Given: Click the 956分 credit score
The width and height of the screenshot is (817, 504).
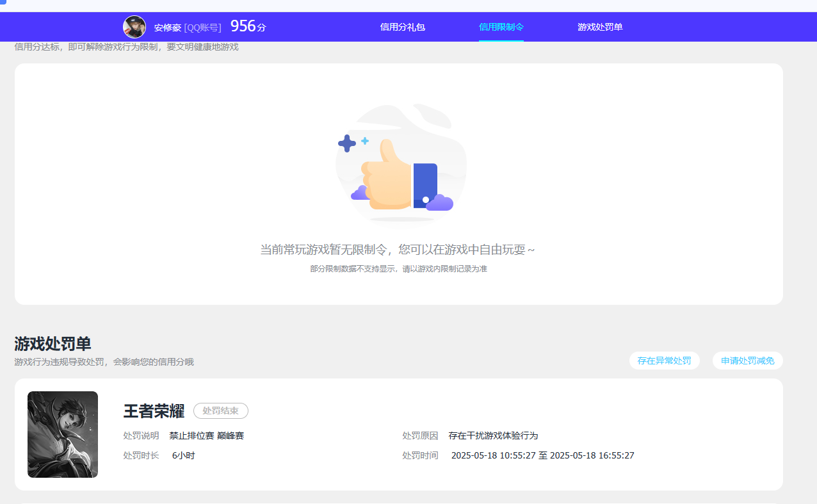Looking at the screenshot, I should [248, 26].
